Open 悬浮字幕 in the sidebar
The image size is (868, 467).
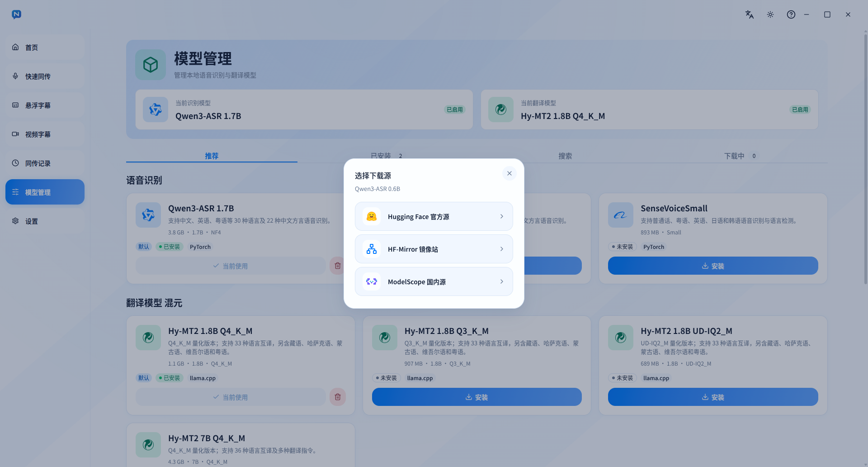(x=45, y=105)
